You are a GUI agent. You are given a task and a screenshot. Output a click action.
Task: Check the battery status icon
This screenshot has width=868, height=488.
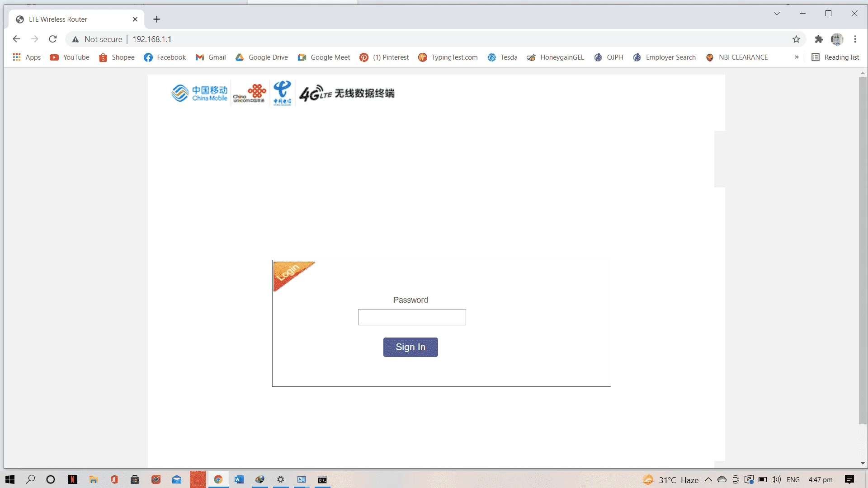tap(763, 479)
